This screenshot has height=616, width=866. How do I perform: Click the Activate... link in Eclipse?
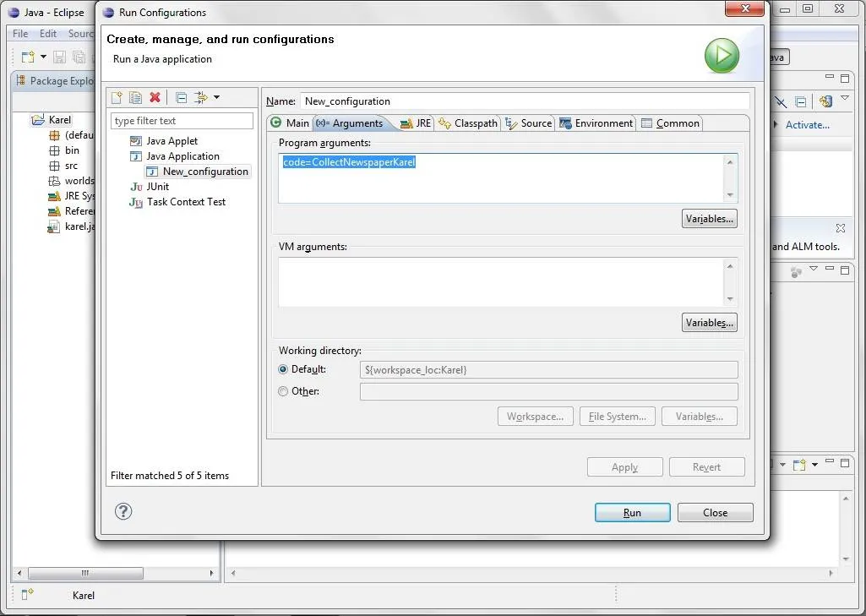(808, 125)
